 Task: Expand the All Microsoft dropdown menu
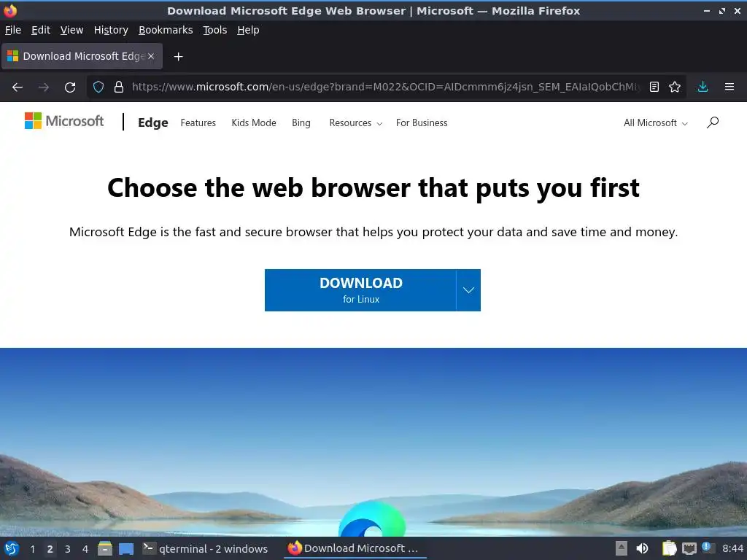[x=656, y=122]
